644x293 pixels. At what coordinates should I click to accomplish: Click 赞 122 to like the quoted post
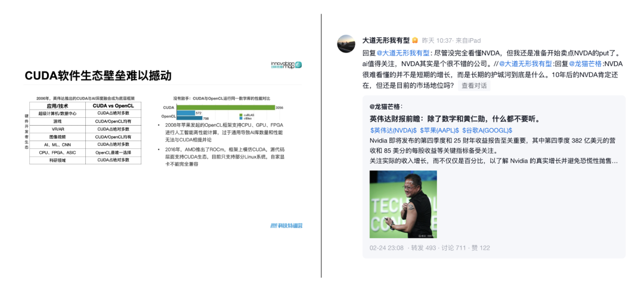click(x=481, y=248)
